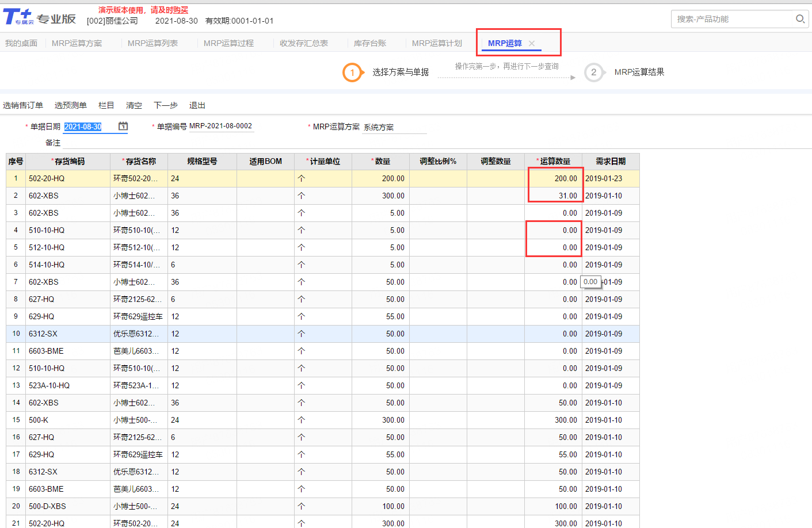The width and height of the screenshot is (812, 528).
Task: Click the 需求日期 column header
Action: tap(611, 162)
